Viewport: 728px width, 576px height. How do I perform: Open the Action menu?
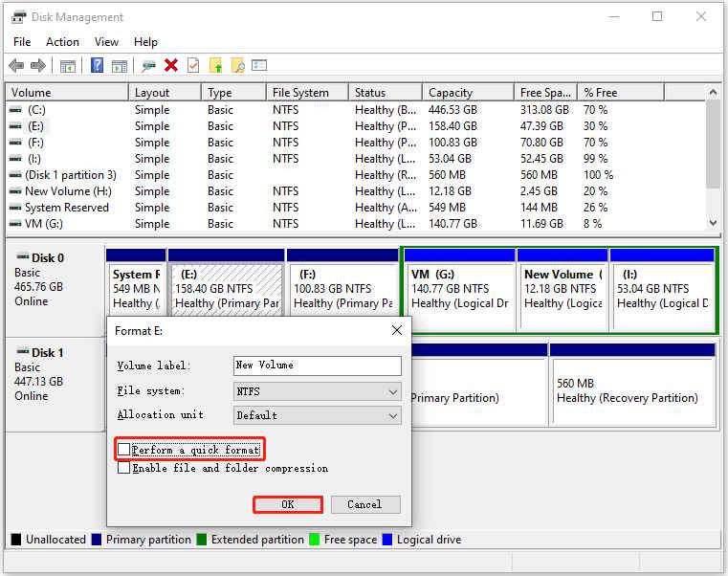click(x=62, y=42)
